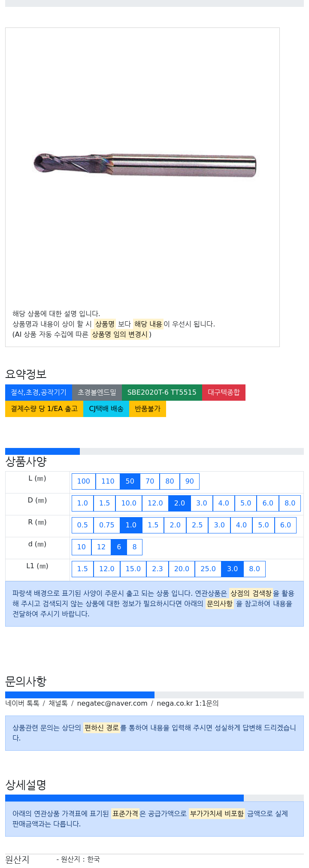Pick the 90 option in L row
309x868 pixels.
(190, 481)
